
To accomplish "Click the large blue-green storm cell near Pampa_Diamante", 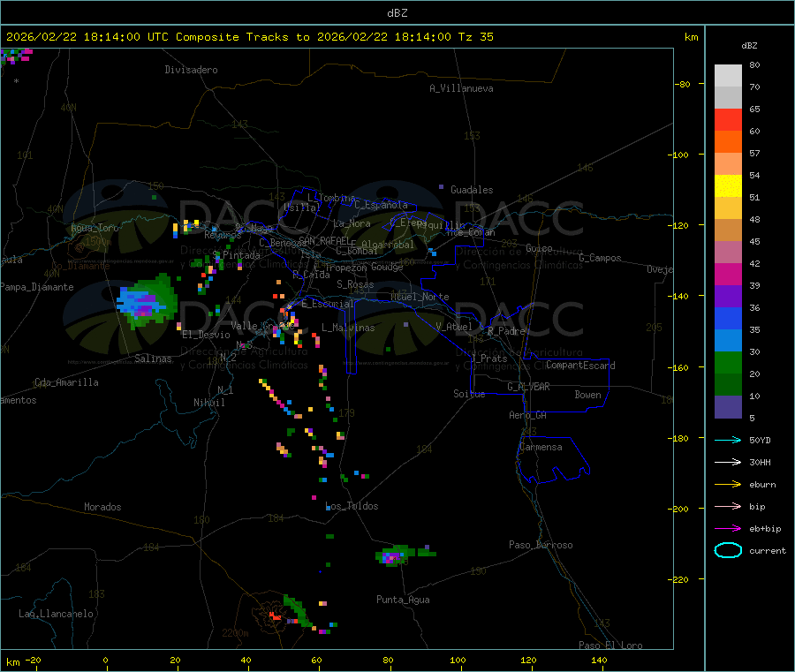I will (147, 303).
